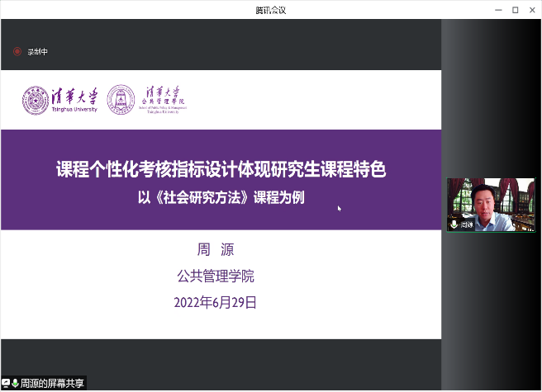Click the red recording indicator icon

pos(17,51)
